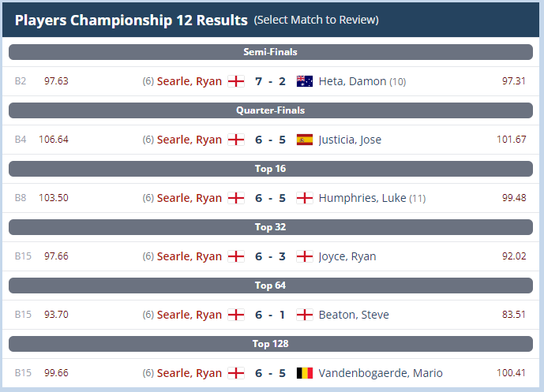Select the Quarter-Finals section header
The image size is (544, 392).
pyautogui.click(x=271, y=110)
